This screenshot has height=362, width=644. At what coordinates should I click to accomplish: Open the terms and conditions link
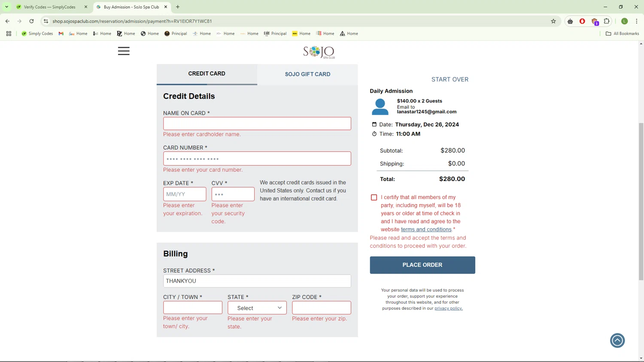[x=426, y=229]
